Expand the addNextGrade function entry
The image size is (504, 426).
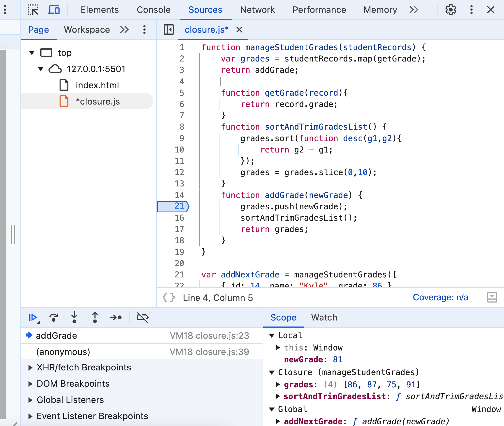coord(278,422)
